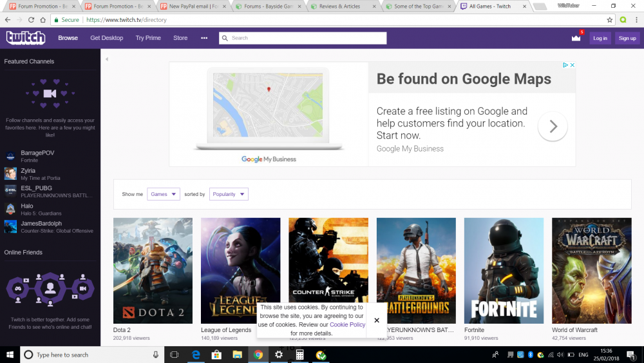
Task: Close the cookie notice with X
Action: 377,320
